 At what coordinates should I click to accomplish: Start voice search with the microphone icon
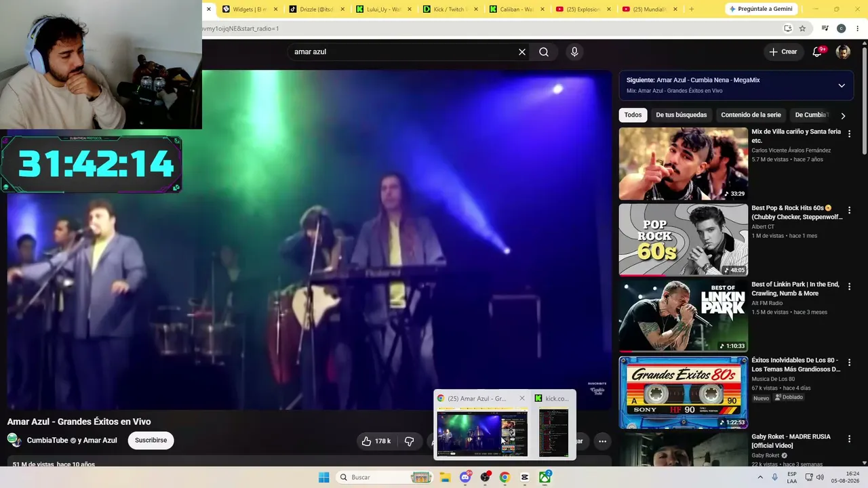coord(574,52)
